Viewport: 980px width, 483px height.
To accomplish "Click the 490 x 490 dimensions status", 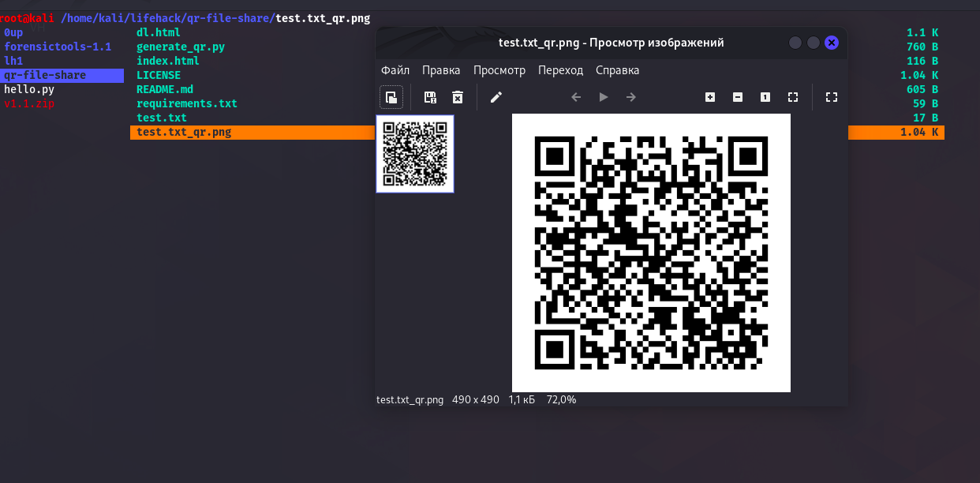I will (x=476, y=399).
